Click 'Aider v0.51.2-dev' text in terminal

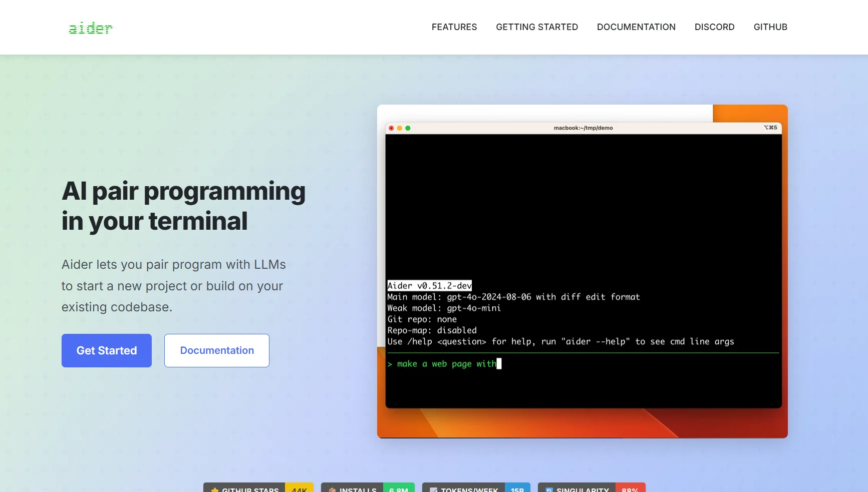429,286
